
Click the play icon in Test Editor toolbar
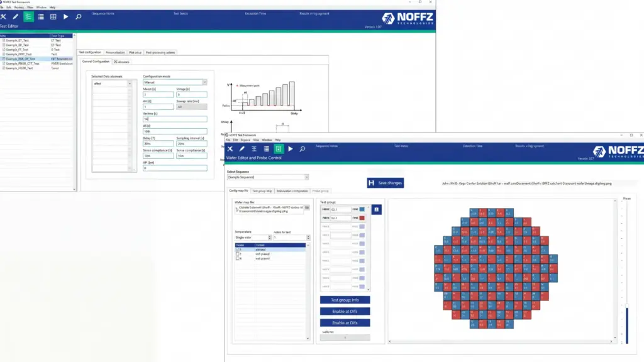click(x=65, y=17)
